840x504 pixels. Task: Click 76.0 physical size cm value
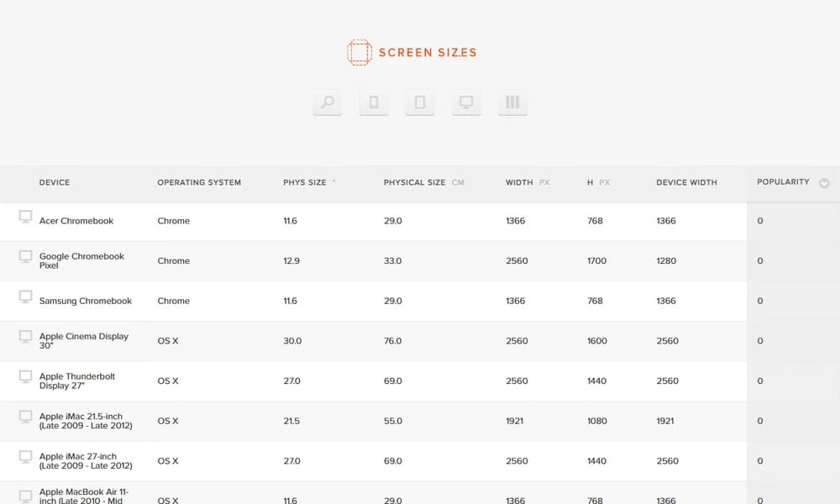392,341
